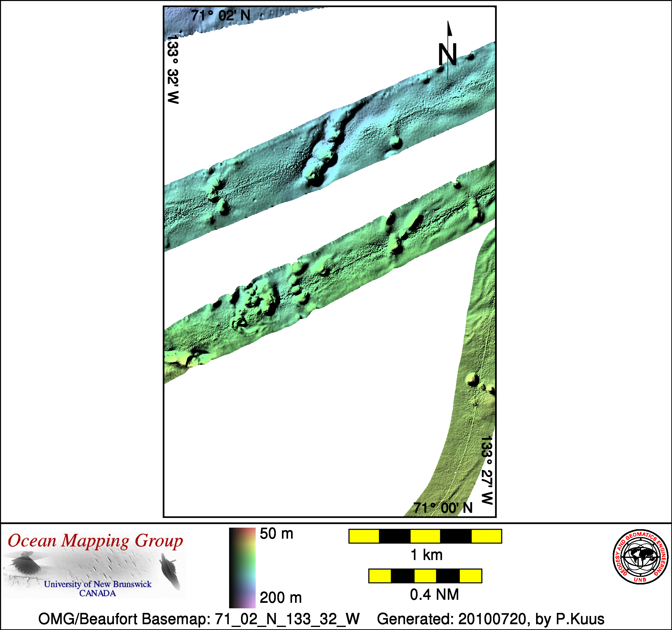Click the mound cluster in the green swath
Screen dimensions: 672x630
(255, 301)
